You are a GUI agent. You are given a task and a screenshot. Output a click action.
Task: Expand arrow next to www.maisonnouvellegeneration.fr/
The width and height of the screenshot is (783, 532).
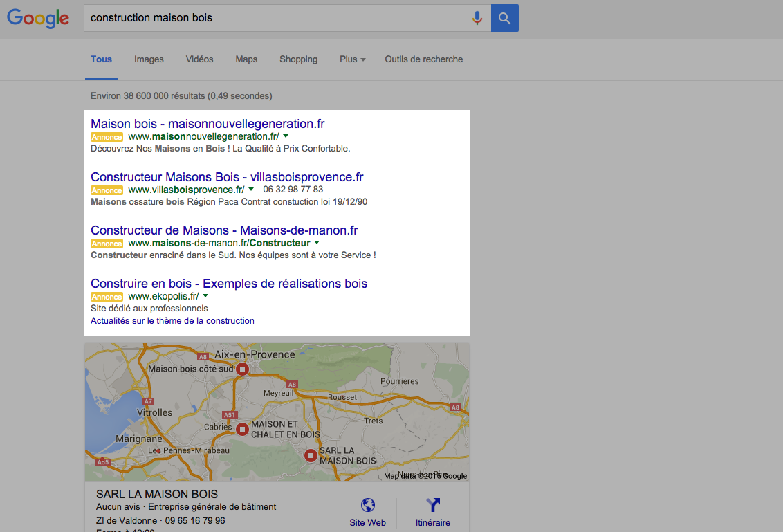[286, 136]
